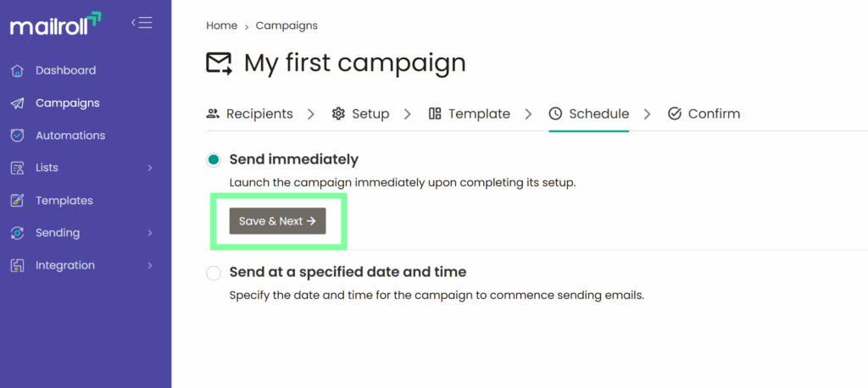Expand the Sending submenu chevron
The height and width of the screenshot is (388, 868).
(x=150, y=233)
